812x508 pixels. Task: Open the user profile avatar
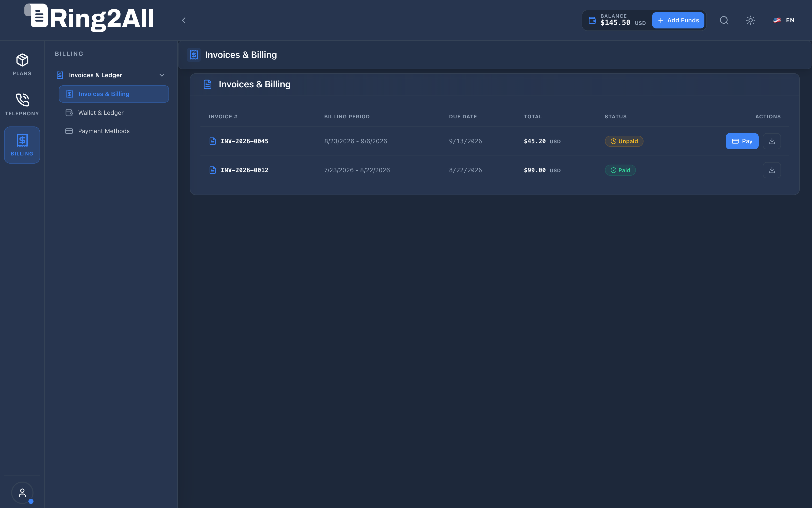click(x=22, y=493)
